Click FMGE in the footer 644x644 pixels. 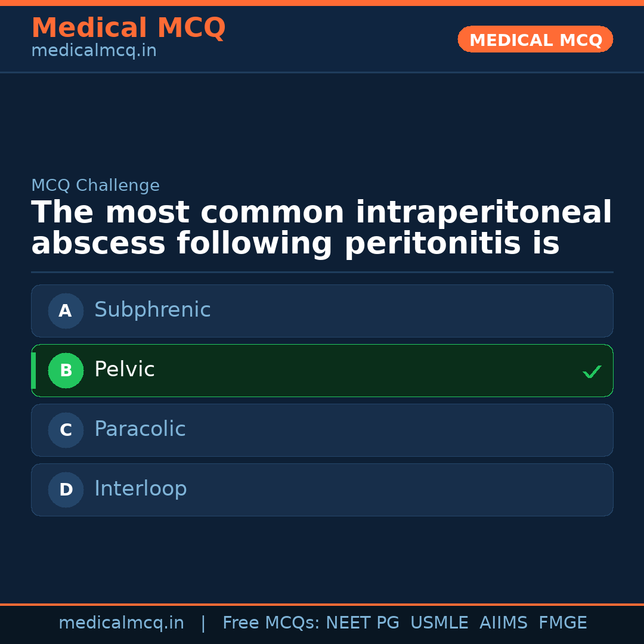[x=562, y=623]
